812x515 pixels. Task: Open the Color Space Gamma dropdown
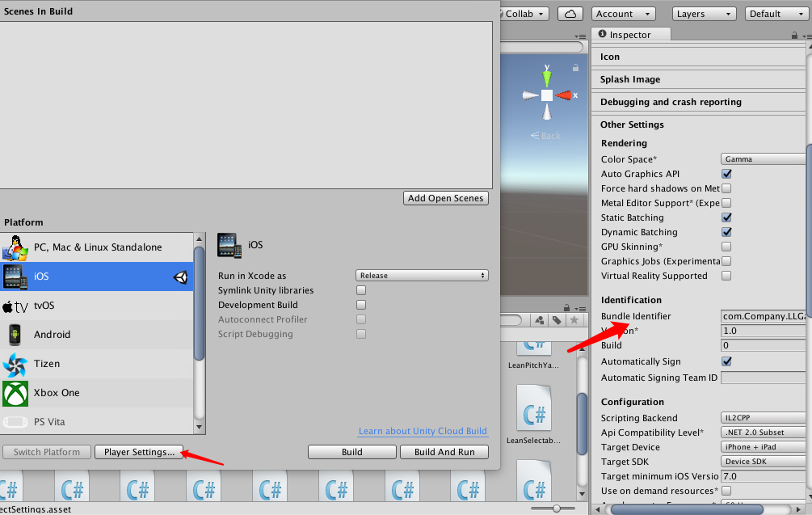tap(764, 159)
